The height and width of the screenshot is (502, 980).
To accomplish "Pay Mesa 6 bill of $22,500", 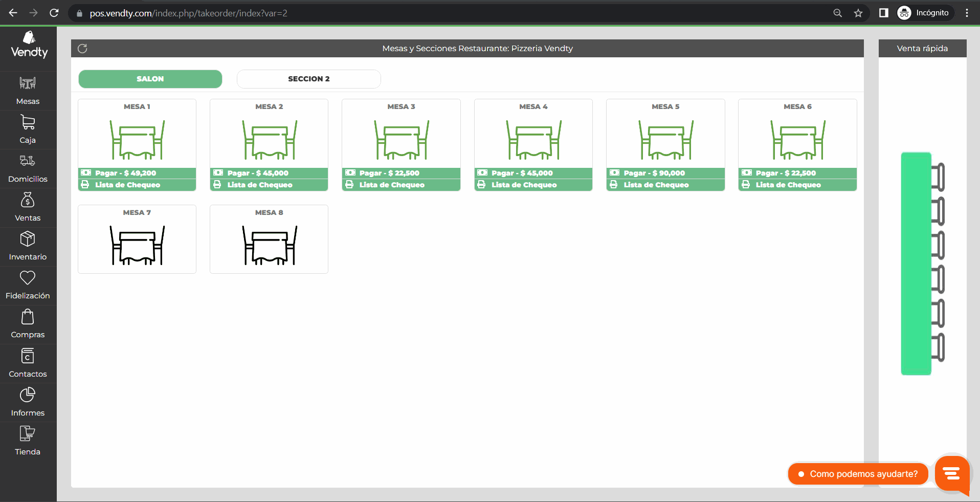I will 798,173.
